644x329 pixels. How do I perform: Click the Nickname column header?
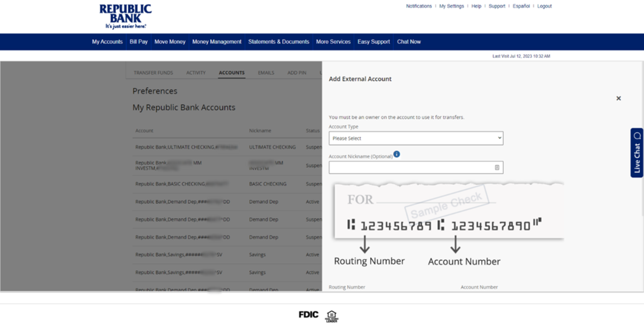tap(260, 131)
